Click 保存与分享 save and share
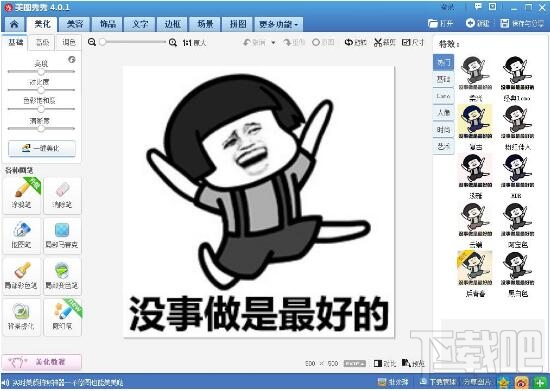The height and width of the screenshot is (391, 550). pyautogui.click(x=522, y=23)
